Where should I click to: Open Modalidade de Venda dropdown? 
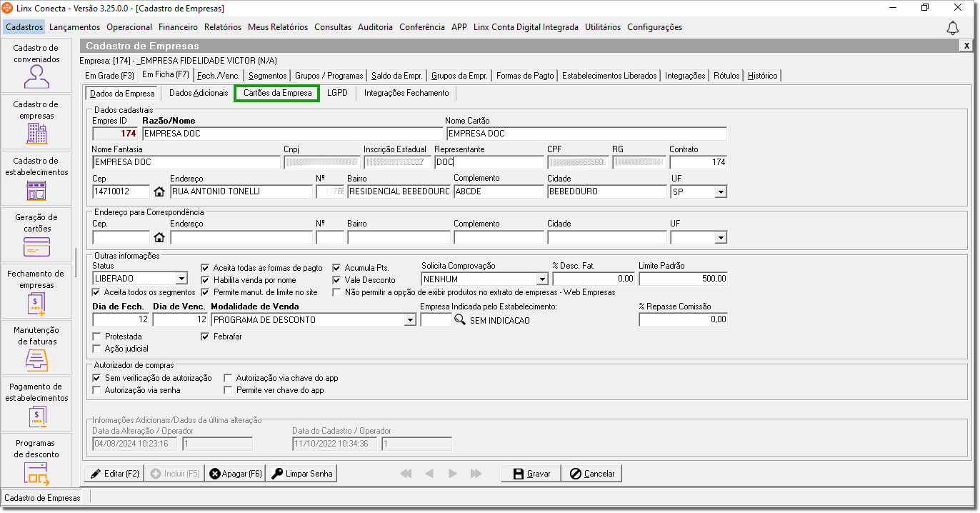410,320
